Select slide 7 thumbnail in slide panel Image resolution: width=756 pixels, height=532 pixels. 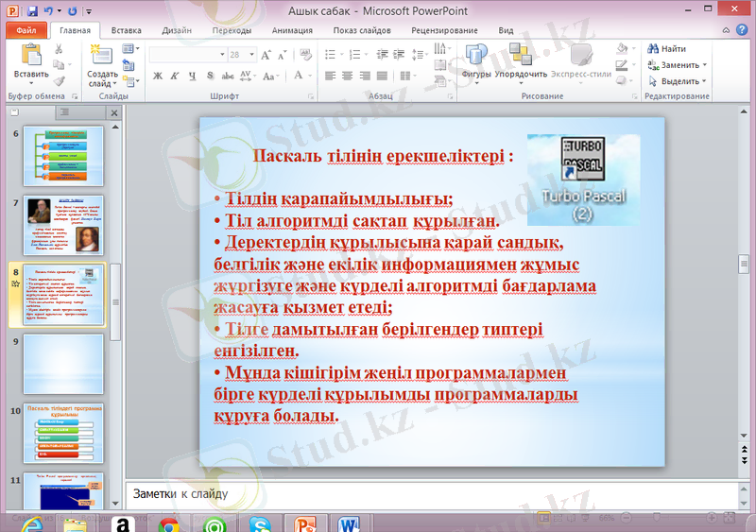pyautogui.click(x=63, y=225)
